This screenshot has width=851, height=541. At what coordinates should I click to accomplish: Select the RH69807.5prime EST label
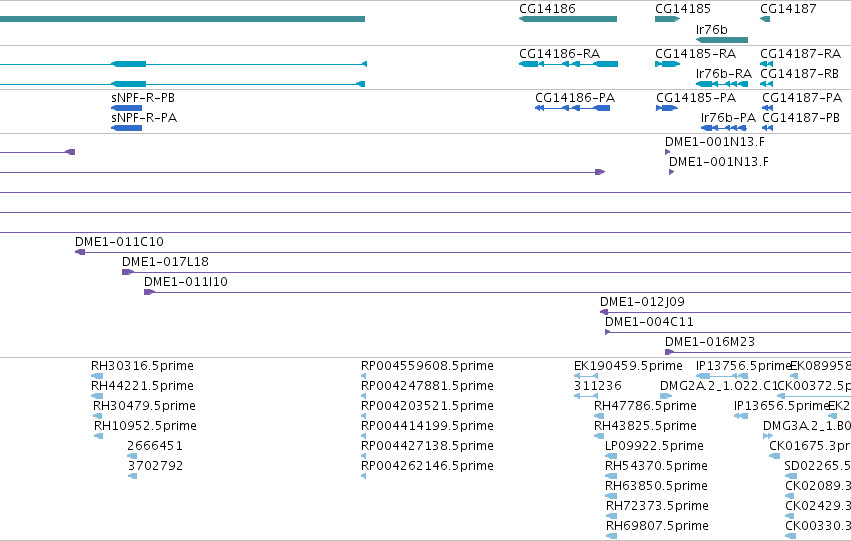(x=657, y=526)
